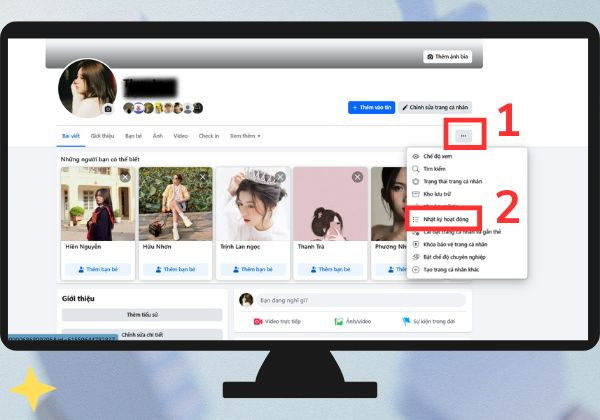Click the small avatar beside the post box
600x420 pixels.
pos(246,300)
